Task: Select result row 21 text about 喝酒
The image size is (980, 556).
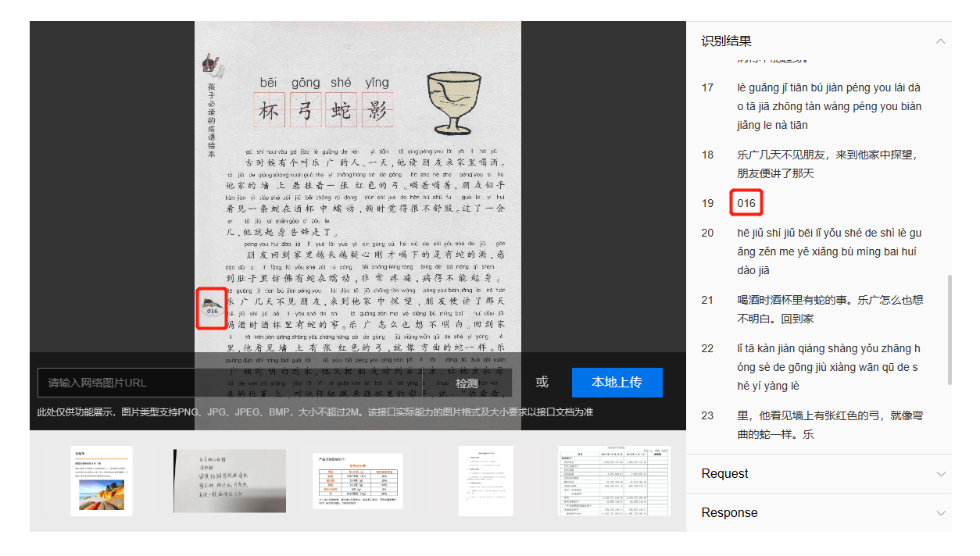Action: (x=830, y=309)
